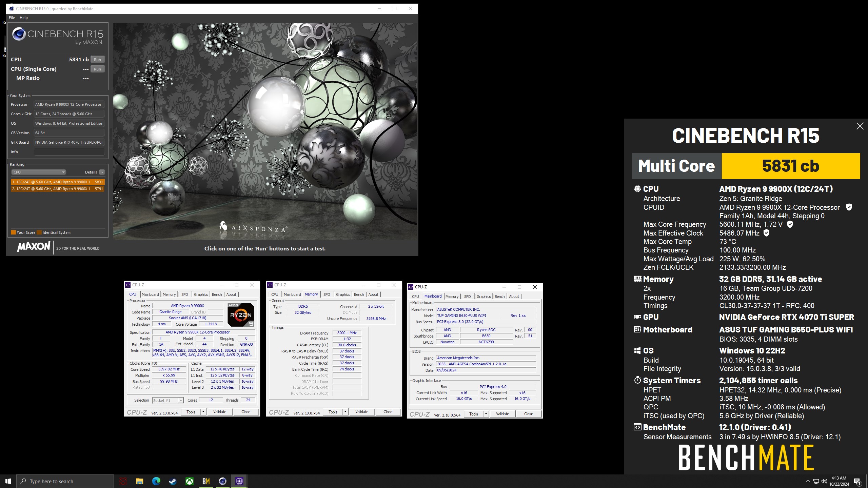
Task: Click Close button in mainboard CPU-Z window
Action: tap(529, 414)
